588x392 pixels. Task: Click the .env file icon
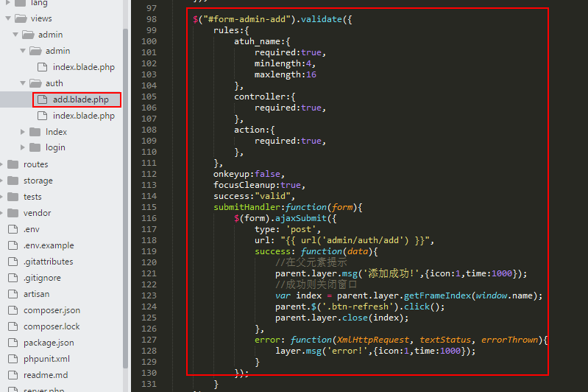coord(13,229)
